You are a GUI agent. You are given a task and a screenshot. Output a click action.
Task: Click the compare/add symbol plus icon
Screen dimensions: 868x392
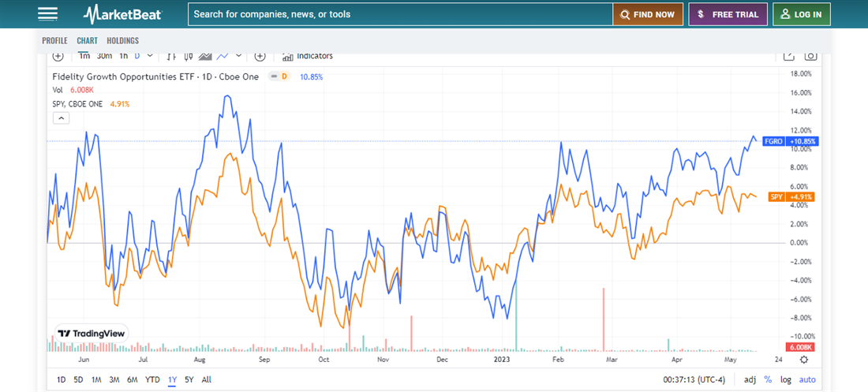coord(260,56)
